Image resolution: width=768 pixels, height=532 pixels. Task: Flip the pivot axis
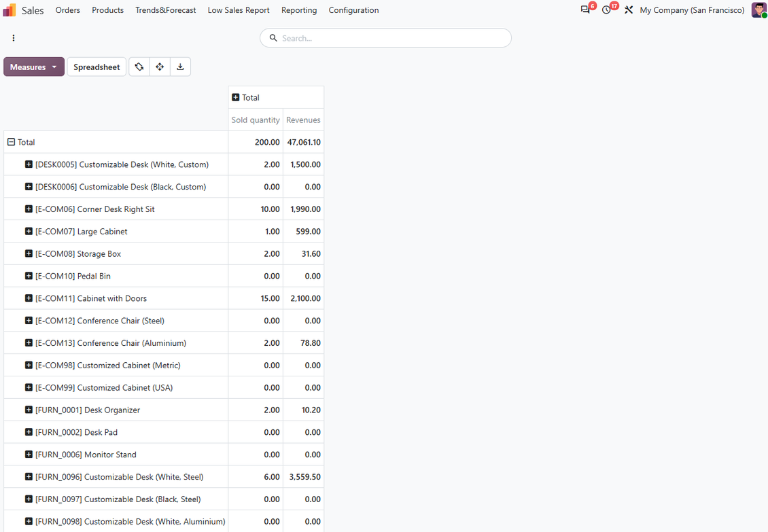coord(139,67)
